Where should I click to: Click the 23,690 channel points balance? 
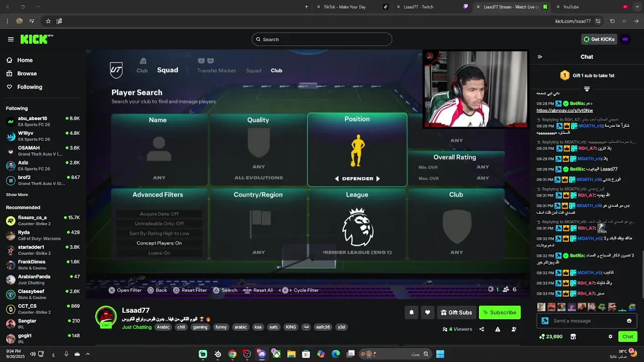550,336
